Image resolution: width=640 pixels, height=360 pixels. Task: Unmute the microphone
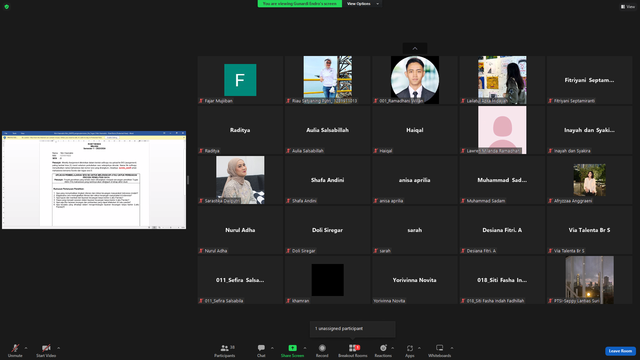pyautogui.click(x=15, y=350)
